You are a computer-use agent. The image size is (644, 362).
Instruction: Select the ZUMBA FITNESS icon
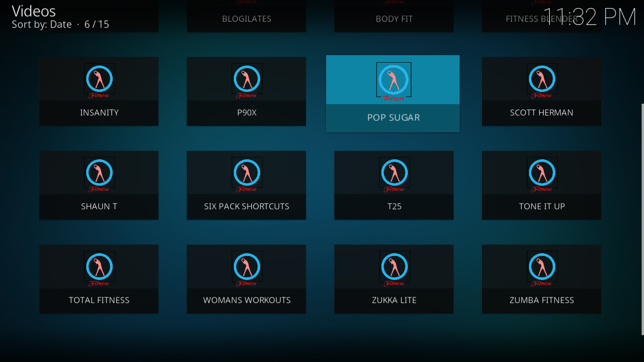coord(542,269)
